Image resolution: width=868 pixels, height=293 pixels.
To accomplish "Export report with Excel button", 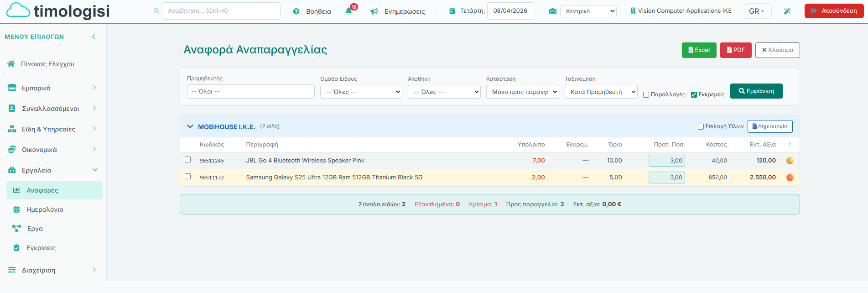I will pos(699,50).
